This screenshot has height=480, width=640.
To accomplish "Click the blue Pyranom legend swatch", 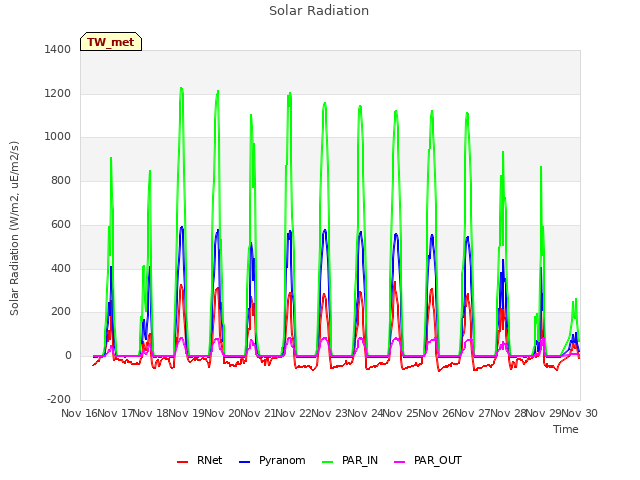I will 244,462.
